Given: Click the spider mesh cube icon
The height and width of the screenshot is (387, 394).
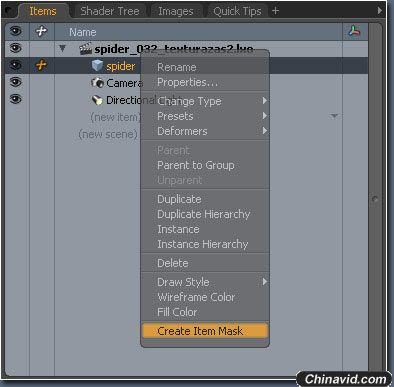Looking at the screenshot, I should coord(97,65).
